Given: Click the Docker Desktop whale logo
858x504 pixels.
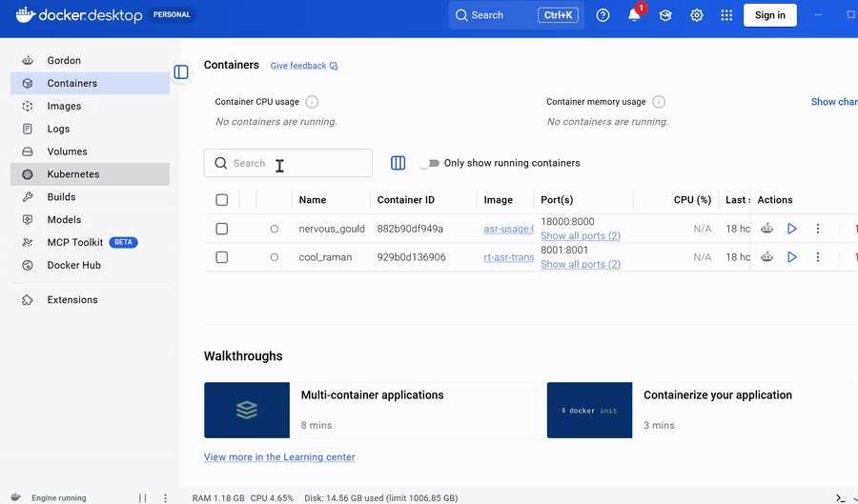Looking at the screenshot, I should pos(25,14).
